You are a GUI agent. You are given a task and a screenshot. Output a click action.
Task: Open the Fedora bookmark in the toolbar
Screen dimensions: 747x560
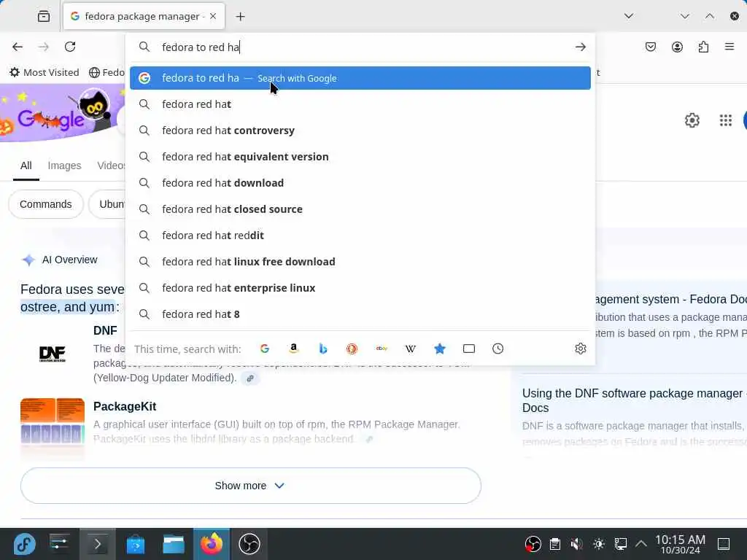[x=107, y=72]
